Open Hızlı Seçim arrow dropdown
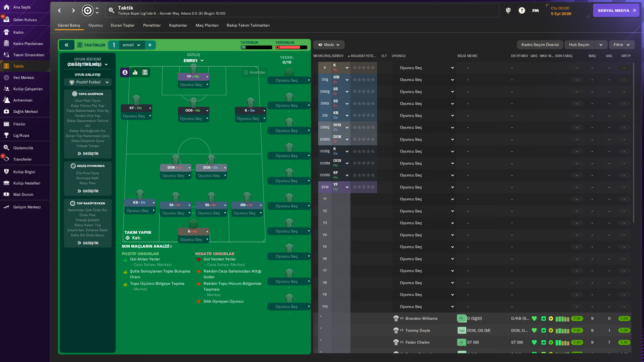This screenshot has width=644, height=362. click(601, 45)
